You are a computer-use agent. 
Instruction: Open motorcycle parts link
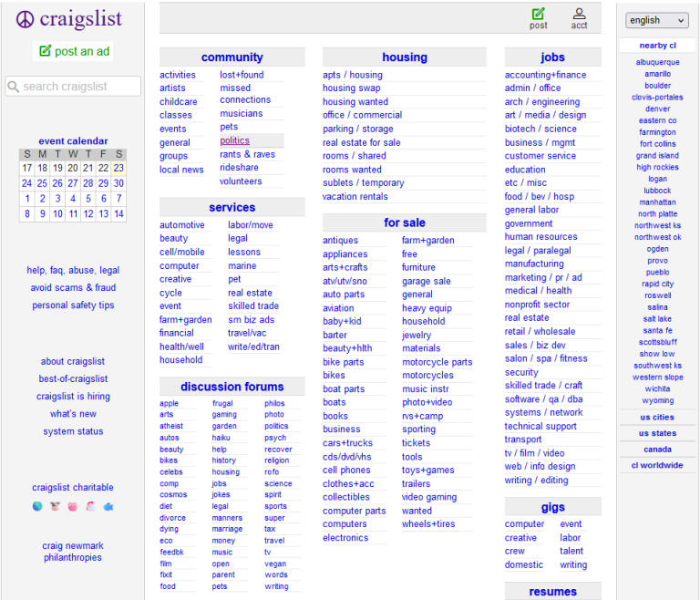(437, 362)
